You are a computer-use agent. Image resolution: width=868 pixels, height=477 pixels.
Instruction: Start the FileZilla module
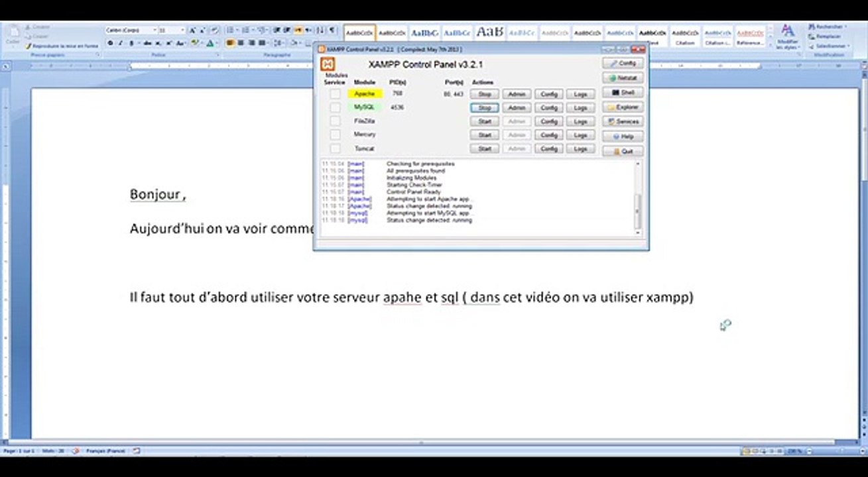point(485,121)
